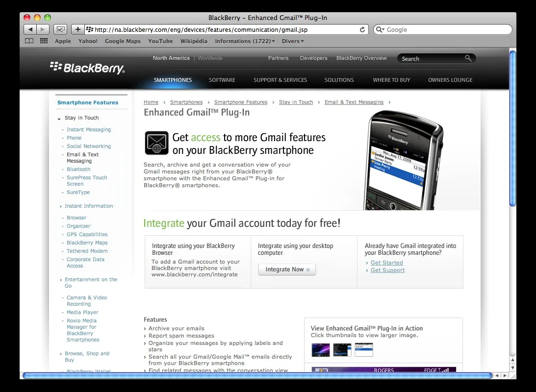Reload the page with the refresh icon
Screen dimensions: 536x392
[x=362, y=30]
